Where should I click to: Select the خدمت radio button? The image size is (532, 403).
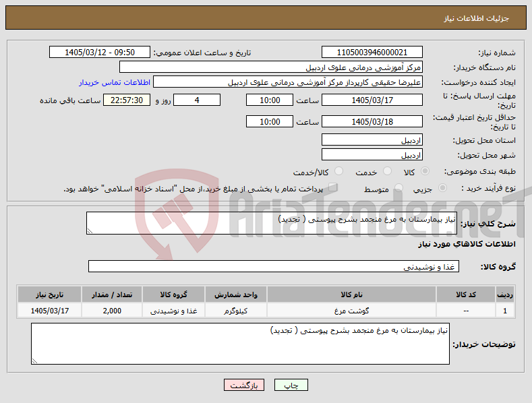tap(387, 171)
